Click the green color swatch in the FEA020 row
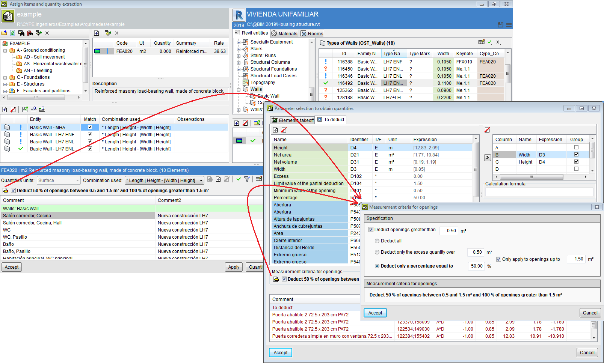This screenshot has width=604, height=364. click(x=97, y=51)
